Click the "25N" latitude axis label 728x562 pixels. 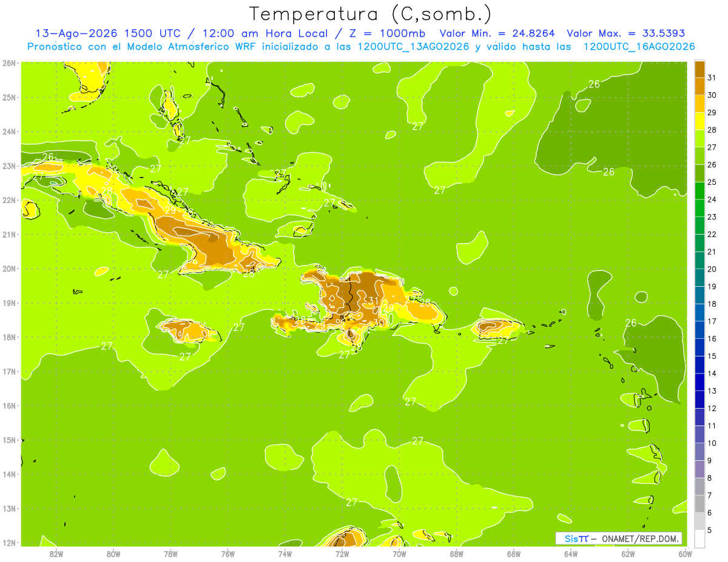(9, 97)
